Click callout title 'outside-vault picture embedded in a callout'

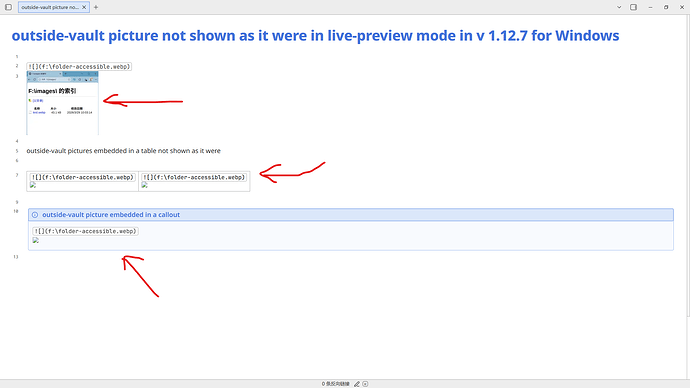tap(111, 215)
